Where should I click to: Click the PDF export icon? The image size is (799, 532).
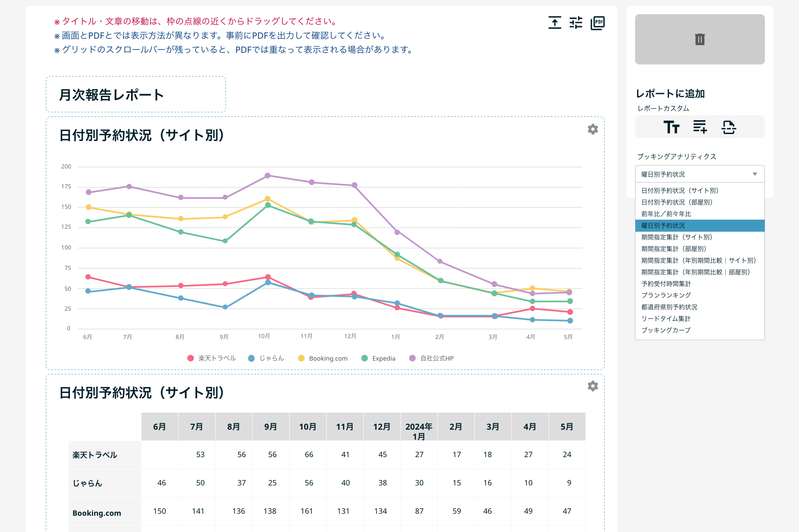tap(598, 22)
